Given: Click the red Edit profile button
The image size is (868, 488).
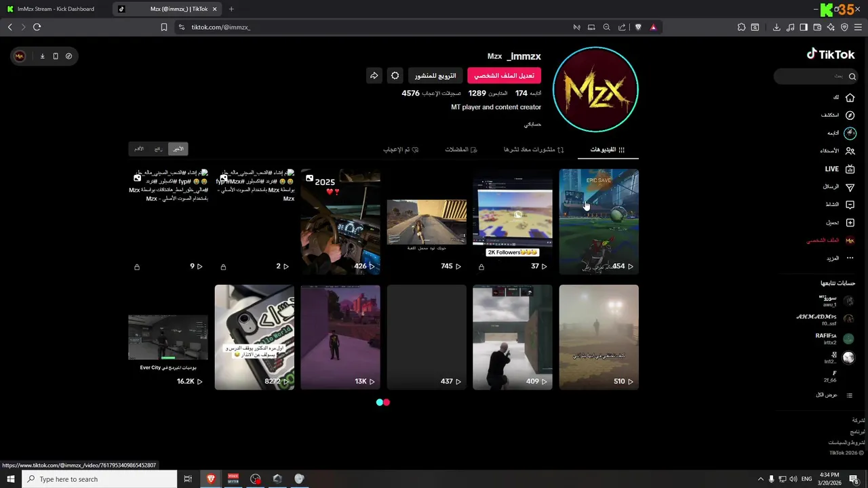Looking at the screenshot, I should coord(504,76).
